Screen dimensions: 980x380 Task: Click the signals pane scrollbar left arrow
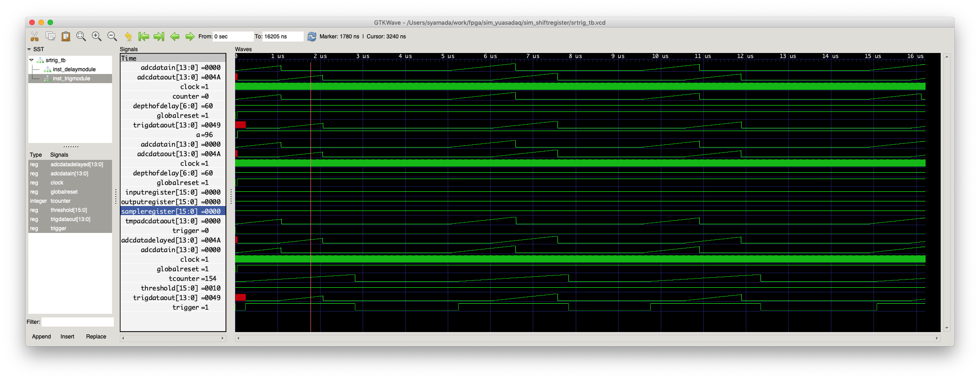coord(123,338)
